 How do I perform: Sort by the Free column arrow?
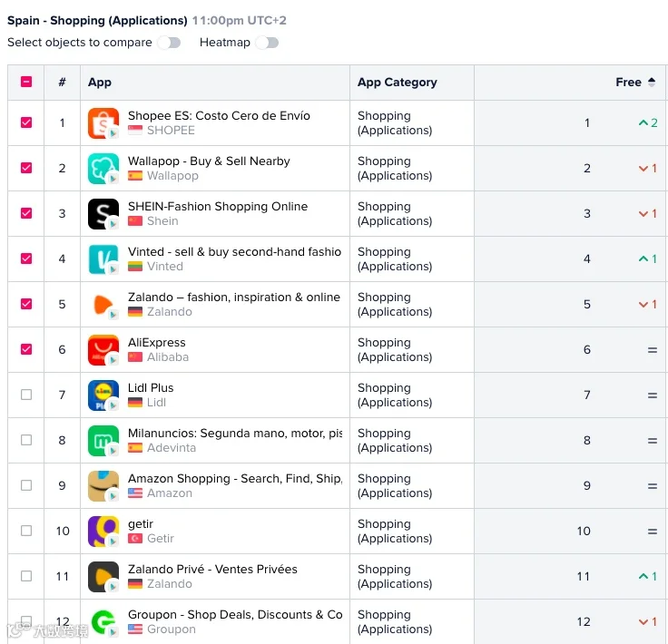(652, 83)
